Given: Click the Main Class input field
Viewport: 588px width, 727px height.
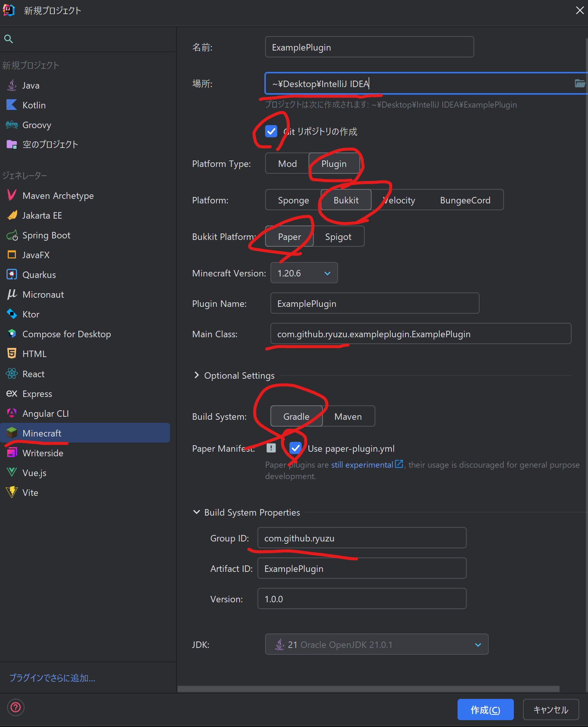Looking at the screenshot, I should (x=421, y=333).
